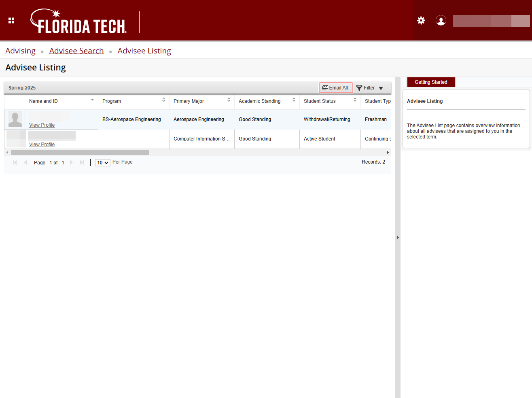Click the Records: 2 count text
532x398 pixels.
click(373, 162)
